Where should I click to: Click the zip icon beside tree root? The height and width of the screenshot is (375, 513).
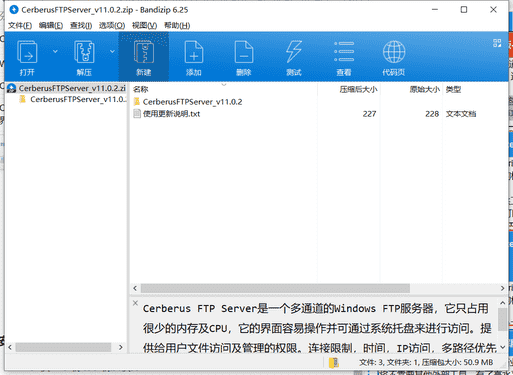click(12, 88)
